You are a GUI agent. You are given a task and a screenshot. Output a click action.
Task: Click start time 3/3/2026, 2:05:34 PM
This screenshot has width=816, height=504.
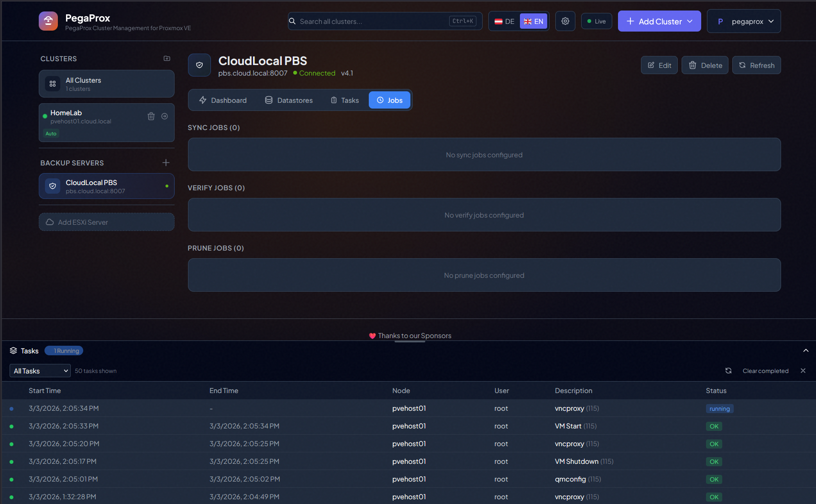click(x=64, y=408)
